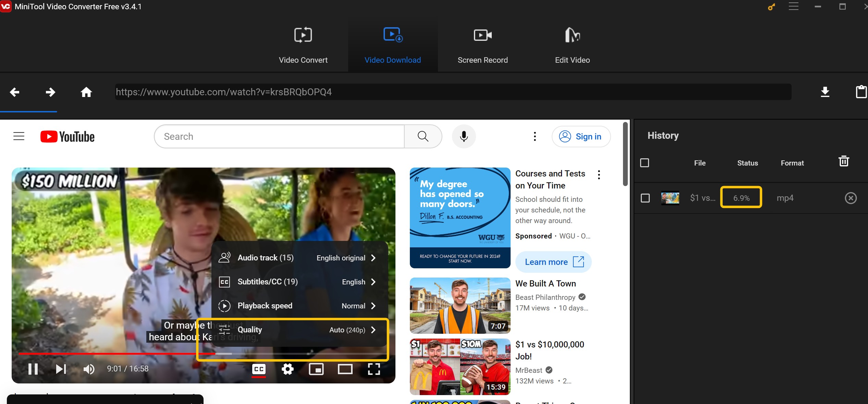Image resolution: width=868 pixels, height=404 pixels.
Task: Click the Sponsored label in ad
Action: point(533,236)
